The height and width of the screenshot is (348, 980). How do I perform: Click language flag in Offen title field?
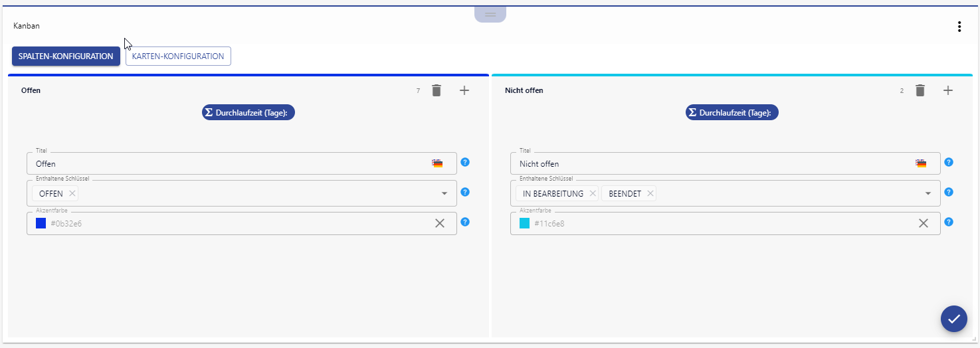(437, 163)
